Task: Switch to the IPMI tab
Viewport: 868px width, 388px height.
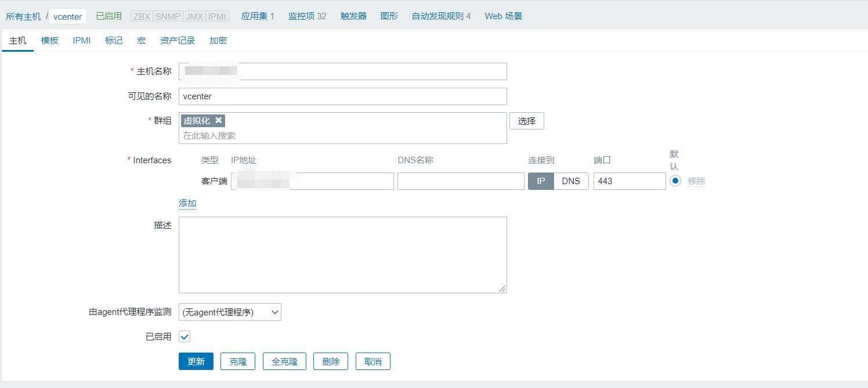Action: tap(82, 41)
